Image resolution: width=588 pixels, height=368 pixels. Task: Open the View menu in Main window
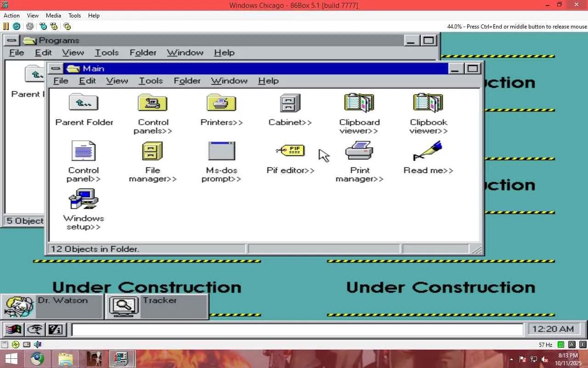coord(117,81)
